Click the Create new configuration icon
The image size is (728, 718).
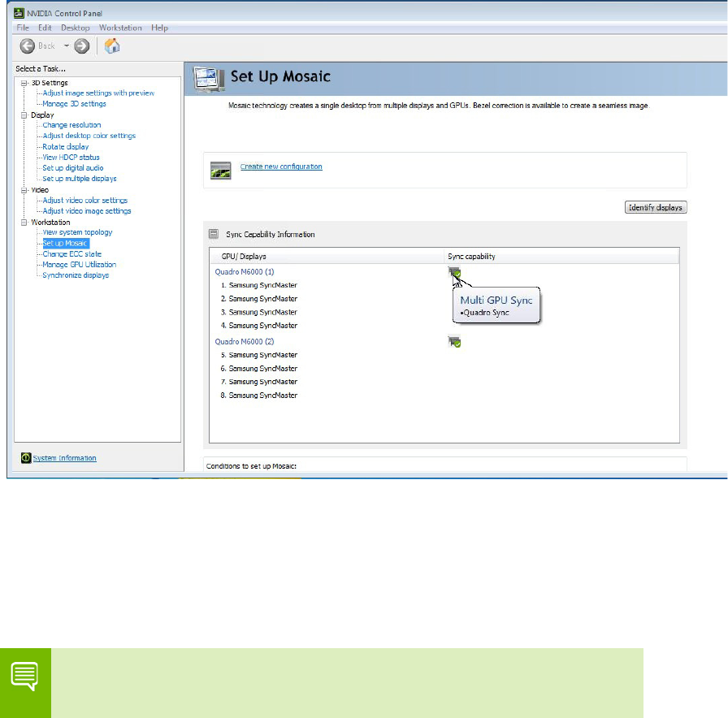coord(220,171)
